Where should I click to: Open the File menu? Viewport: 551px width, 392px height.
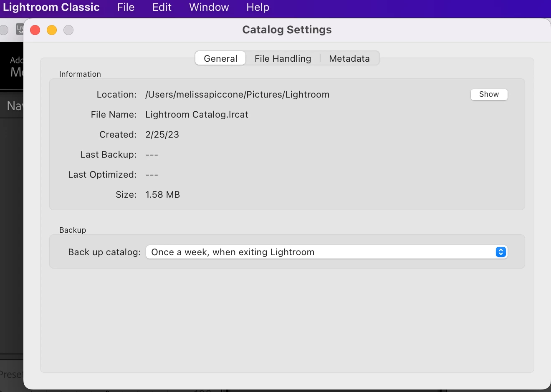point(126,7)
